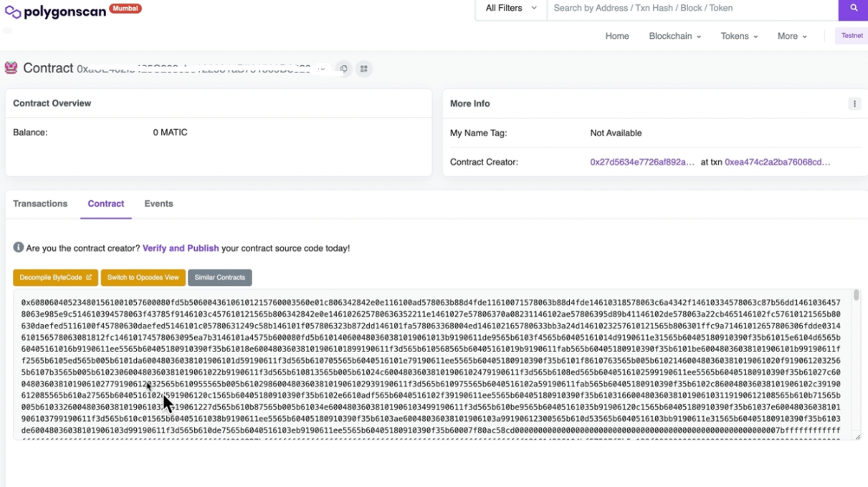Copy the contract address to clipboard
Screen dimensions: 868x487
[x=344, y=69]
